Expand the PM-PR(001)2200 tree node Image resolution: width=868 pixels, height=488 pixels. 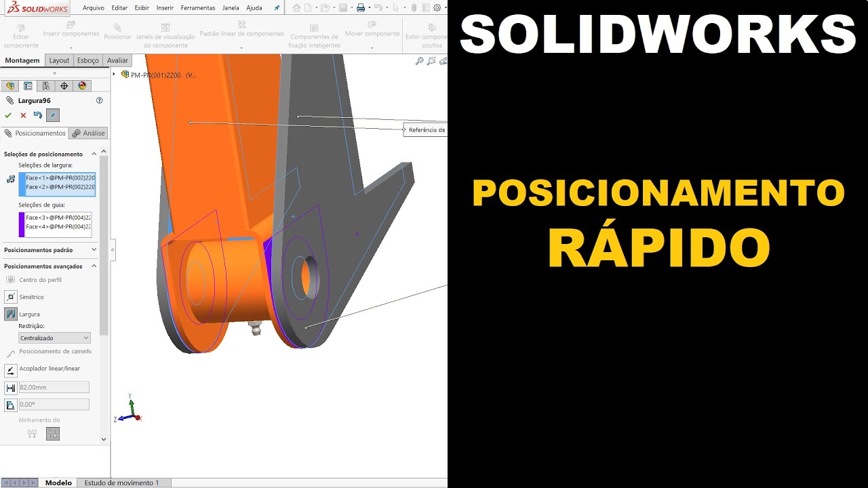pyautogui.click(x=115, y=75)
